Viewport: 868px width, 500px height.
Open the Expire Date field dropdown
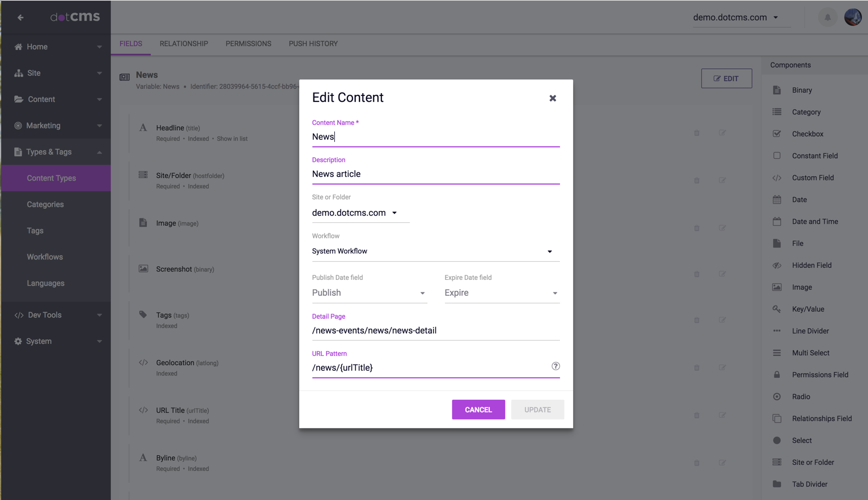[x=501, y=293]
